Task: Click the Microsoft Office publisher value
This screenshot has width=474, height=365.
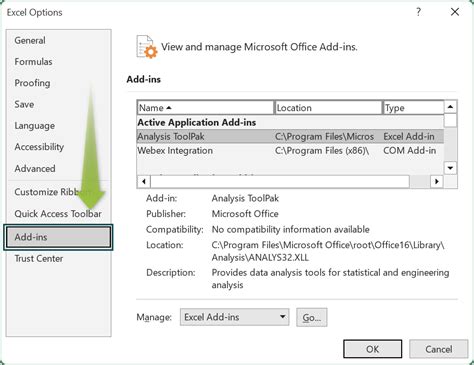Action: [245, 214]
